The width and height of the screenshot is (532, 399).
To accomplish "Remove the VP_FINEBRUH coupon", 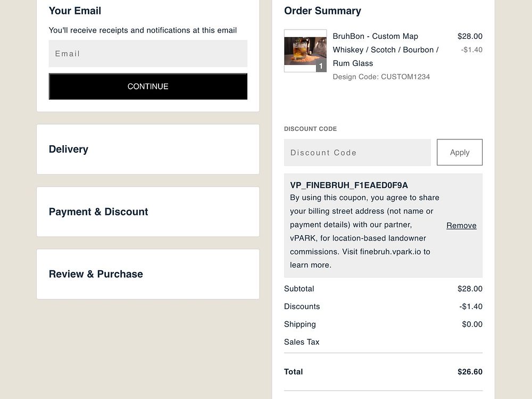I will (x=461, y=226).
